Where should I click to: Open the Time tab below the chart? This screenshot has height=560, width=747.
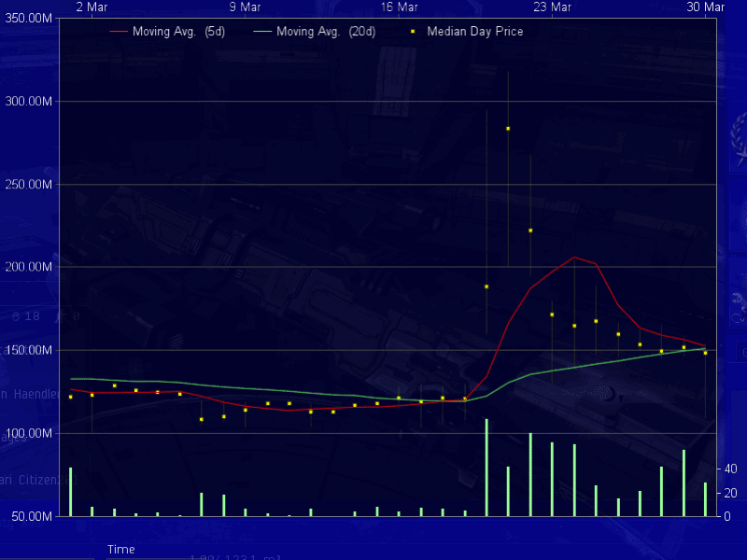pos(121,550)
